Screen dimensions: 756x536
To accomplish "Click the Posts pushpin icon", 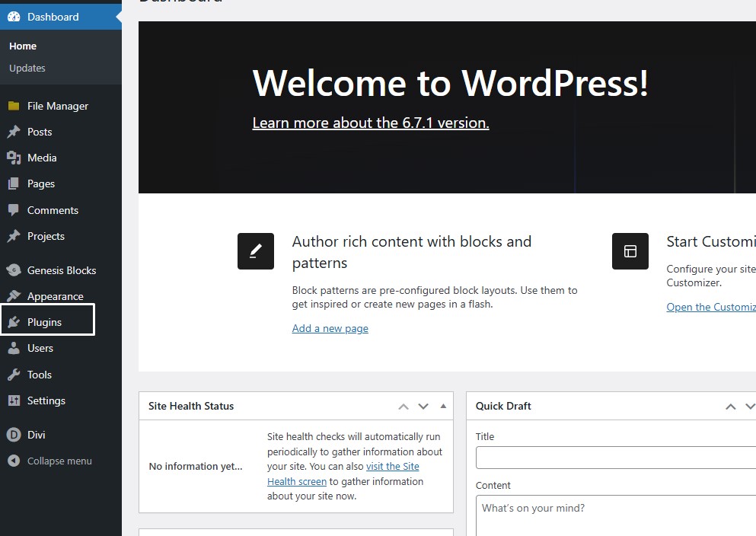I will [14, 132].
